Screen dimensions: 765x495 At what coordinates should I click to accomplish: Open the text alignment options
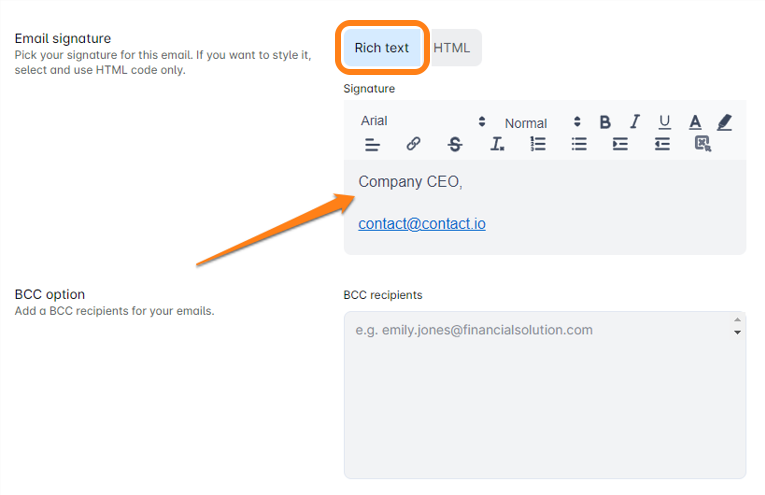point(372,144)
